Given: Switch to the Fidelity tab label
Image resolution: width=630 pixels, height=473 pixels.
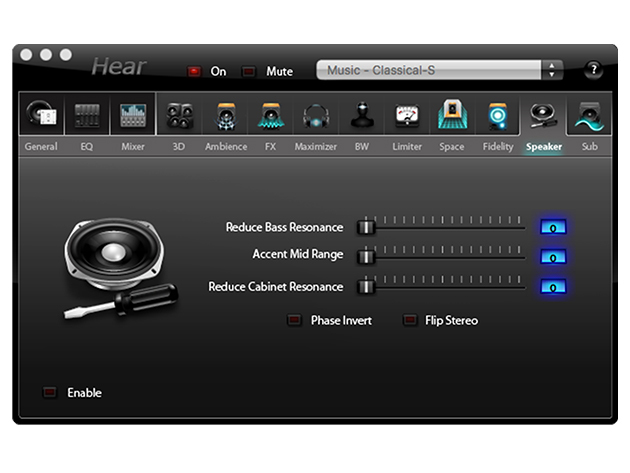Looking at the screenshot, I should click(x=498, y=147).
